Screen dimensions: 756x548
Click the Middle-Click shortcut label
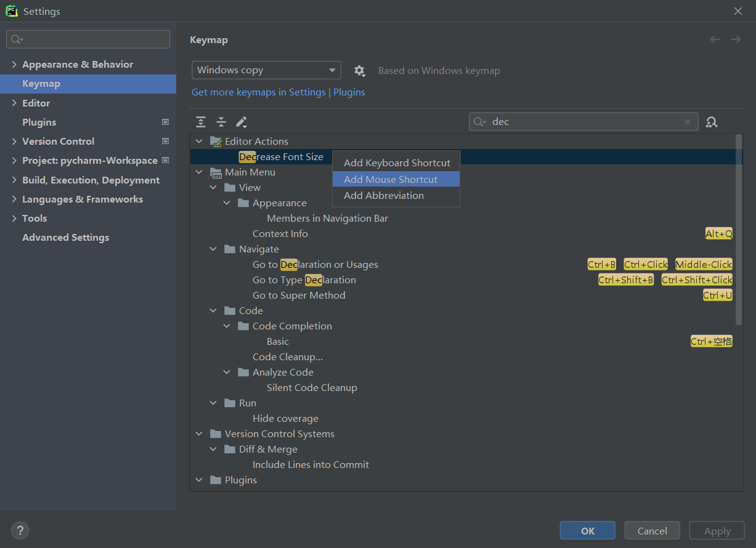(704, 265)
